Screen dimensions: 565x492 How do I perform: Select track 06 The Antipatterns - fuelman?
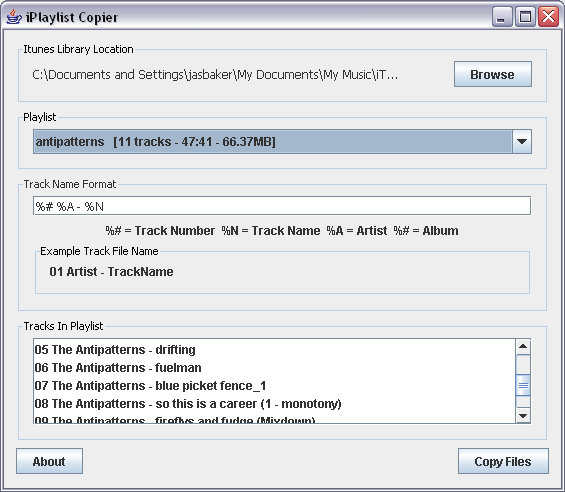[x=274, y=368]
